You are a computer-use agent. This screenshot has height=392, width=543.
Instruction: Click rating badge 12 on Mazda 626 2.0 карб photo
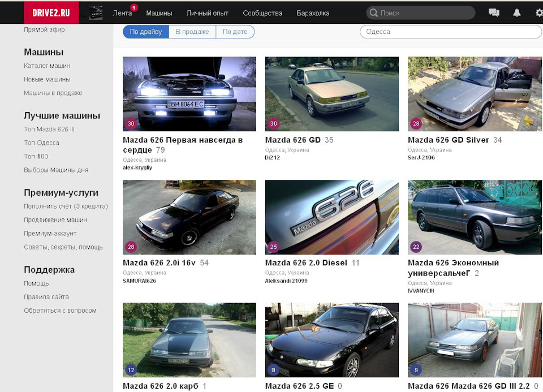(x=131, y=370)
